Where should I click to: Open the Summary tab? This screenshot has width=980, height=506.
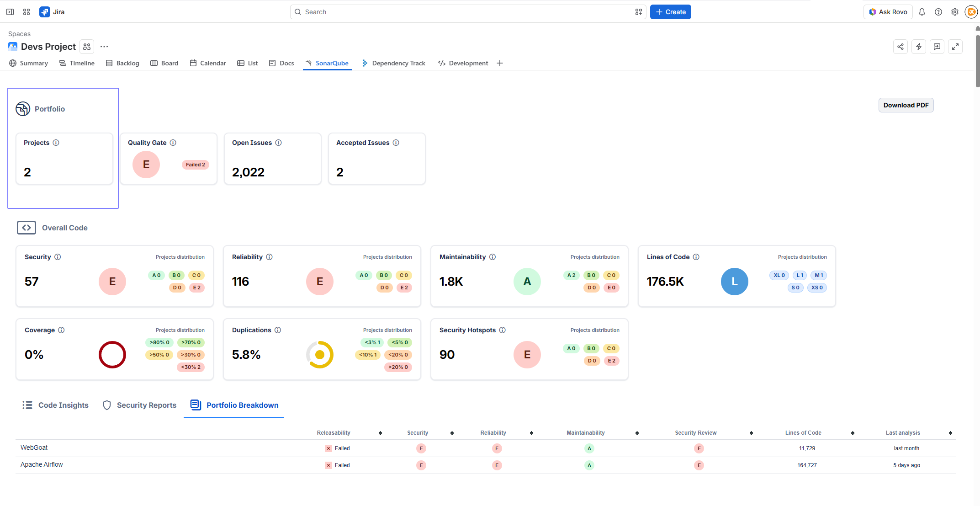[29, 63]
